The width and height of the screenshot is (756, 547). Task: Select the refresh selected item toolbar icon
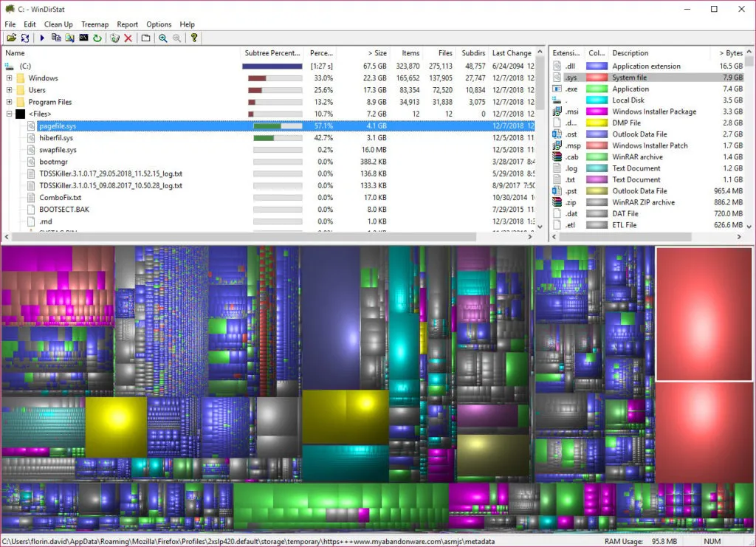[x=24, y=37]
